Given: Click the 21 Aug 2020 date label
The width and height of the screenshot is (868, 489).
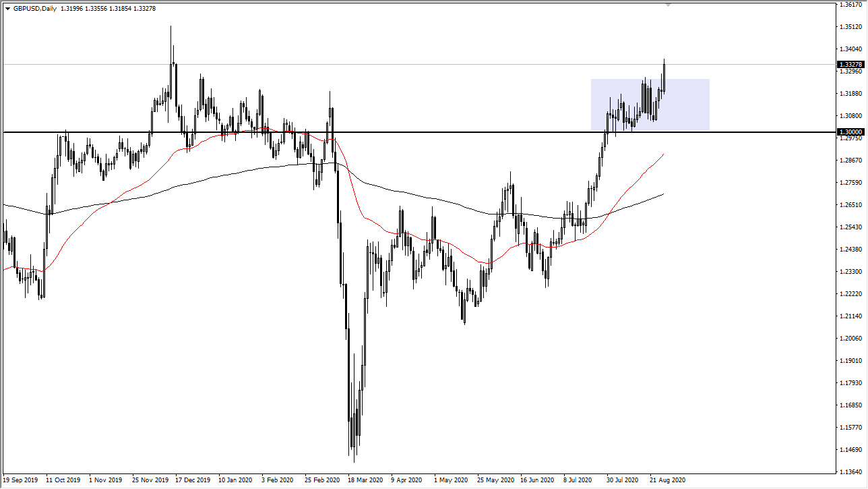Looking at the screenshot, I should click(x=667, y=480).
